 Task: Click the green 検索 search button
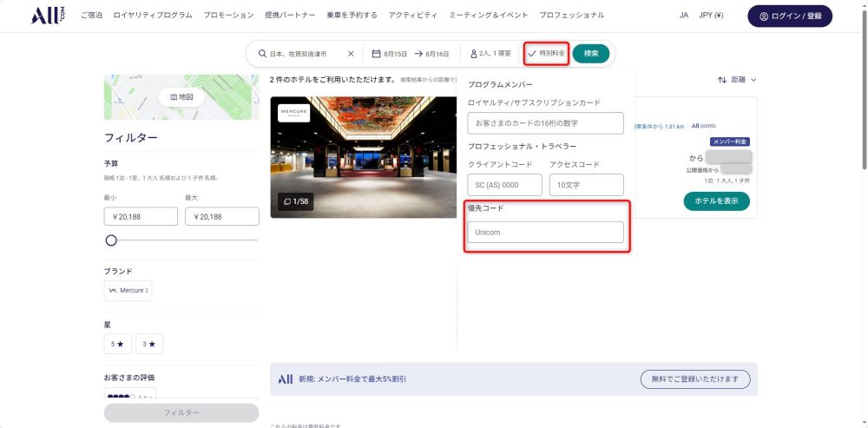[590, 54]
